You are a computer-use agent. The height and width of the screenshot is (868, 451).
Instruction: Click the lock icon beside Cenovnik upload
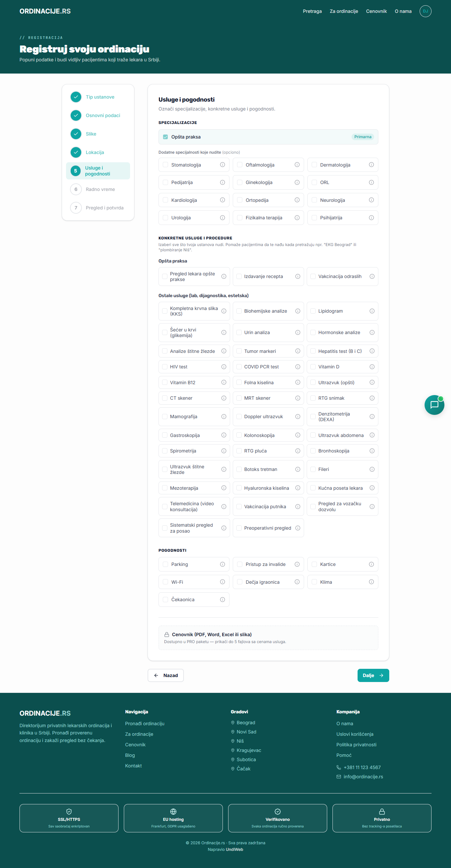click(167, 635)
